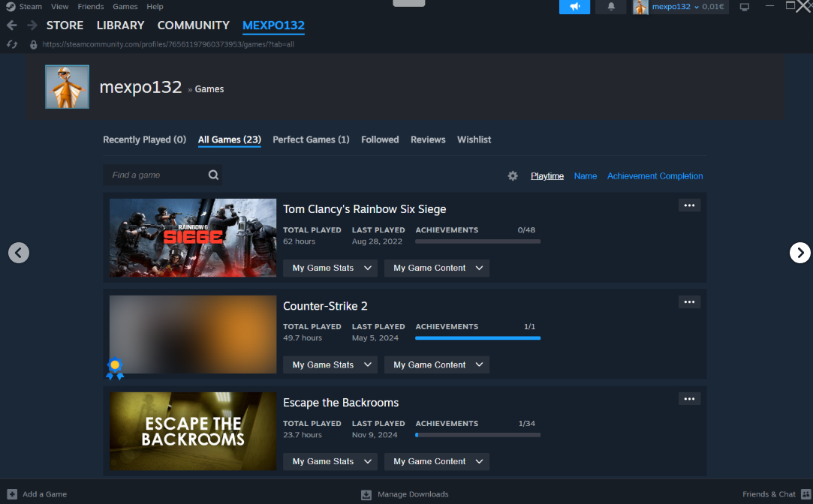Go to the STORE section
This screenshot has width=813, height=504.
(x=65, y=25)
